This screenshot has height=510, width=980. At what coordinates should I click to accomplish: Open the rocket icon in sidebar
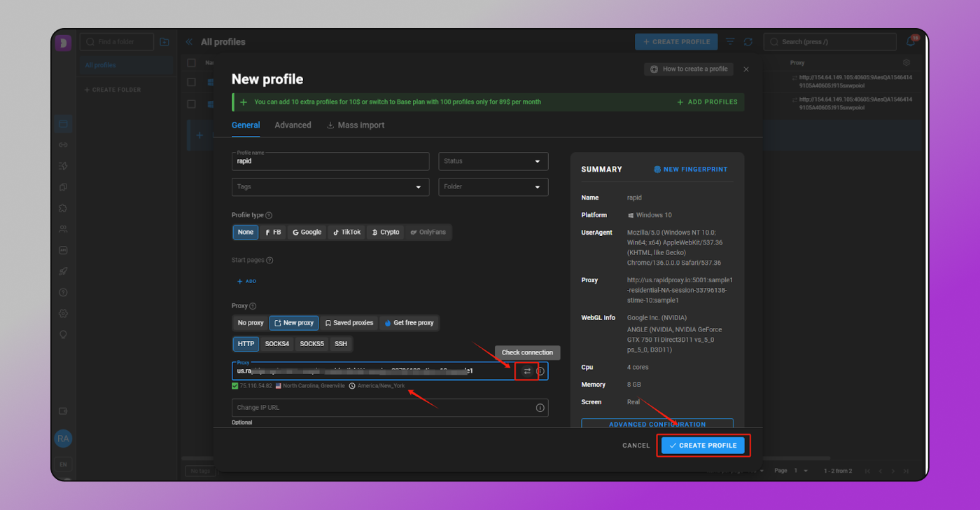63,271
